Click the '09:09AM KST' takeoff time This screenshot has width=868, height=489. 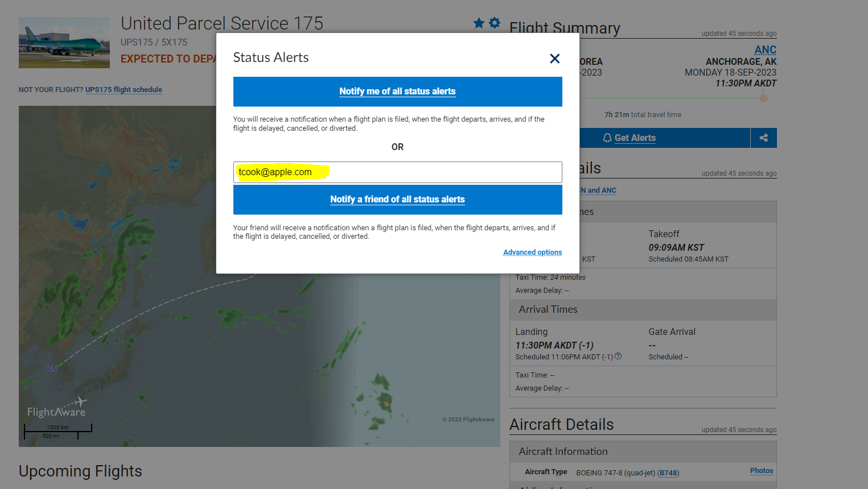[x=676, y=248]
